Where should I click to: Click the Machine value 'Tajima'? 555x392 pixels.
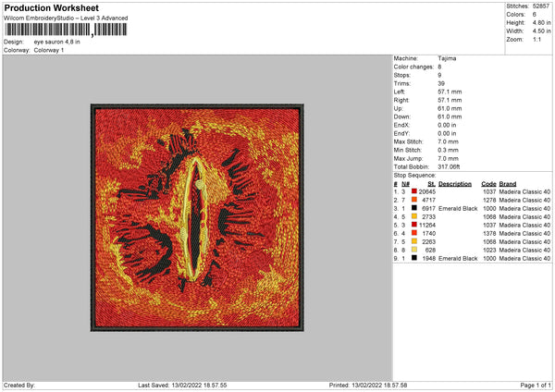pyautogui.click(x=447, y=58)
